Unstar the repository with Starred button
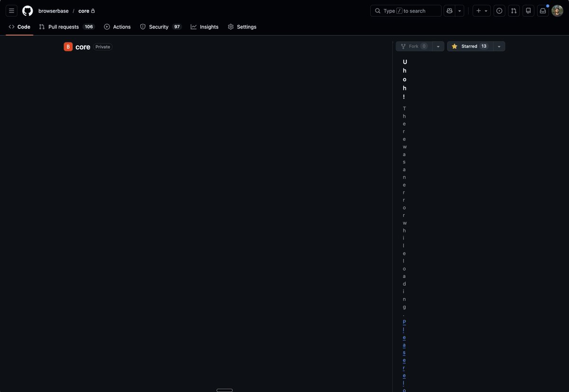The width and height of the screenshot is (569, 392). tap(470, 46)
